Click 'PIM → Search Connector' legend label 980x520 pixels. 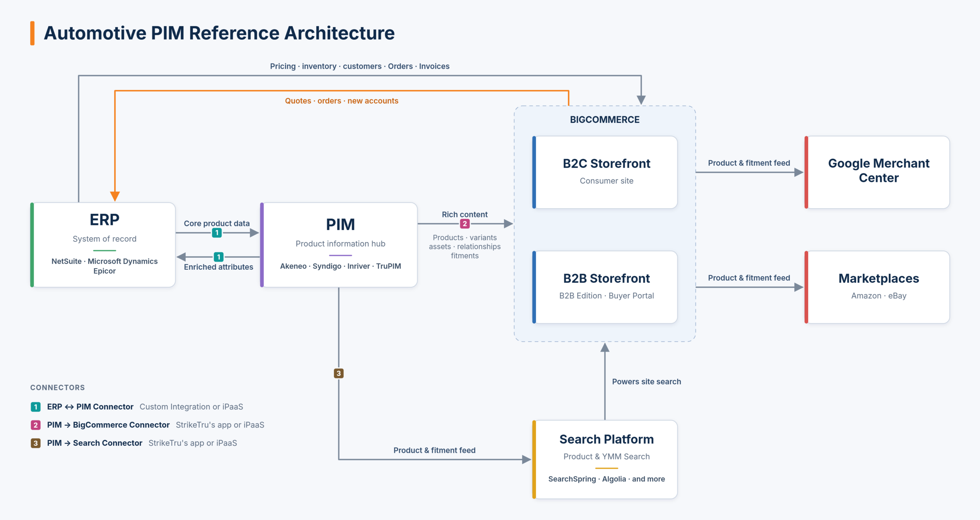(x=95, y=443)
